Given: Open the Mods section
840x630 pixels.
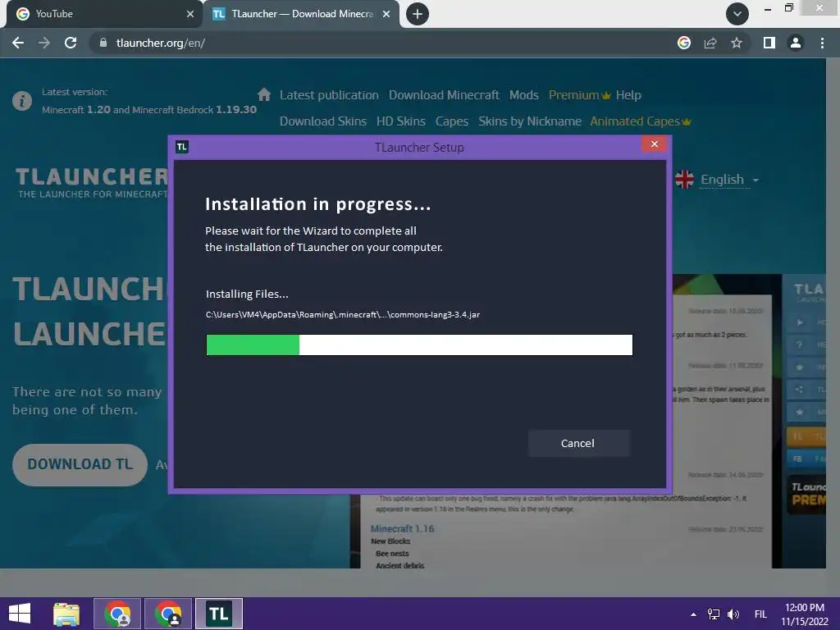Looking at the screenshot, I should [524, 95].
